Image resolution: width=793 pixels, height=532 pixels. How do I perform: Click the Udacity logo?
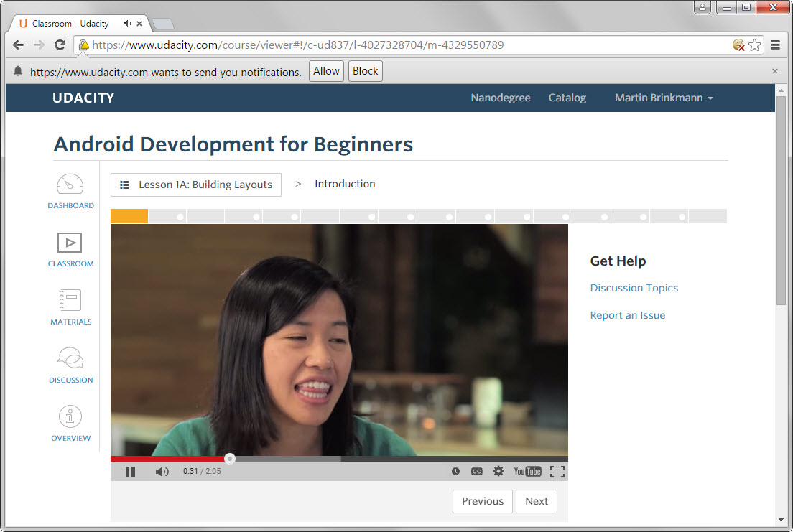tap(83, 98)
